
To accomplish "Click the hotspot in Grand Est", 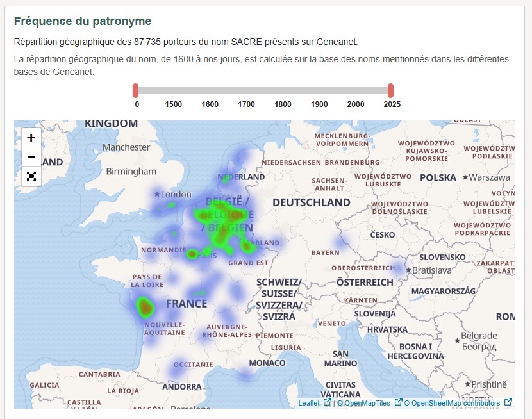I will pos(247,247).
